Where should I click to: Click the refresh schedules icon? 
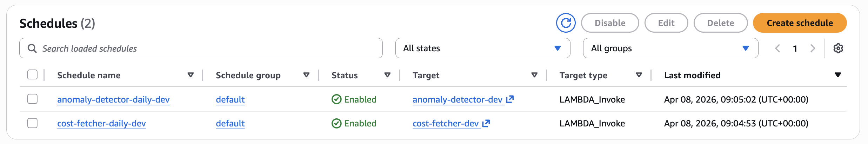(x=566, y=23)
